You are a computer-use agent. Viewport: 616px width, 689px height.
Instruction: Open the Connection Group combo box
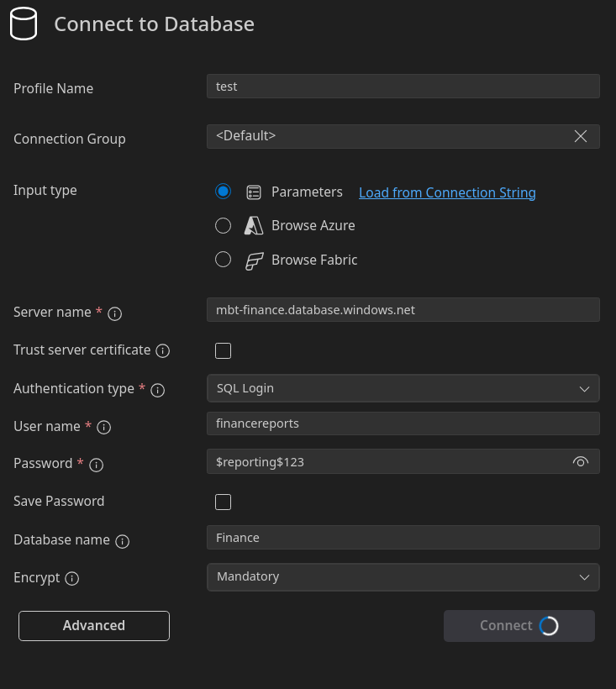point(387,136)
